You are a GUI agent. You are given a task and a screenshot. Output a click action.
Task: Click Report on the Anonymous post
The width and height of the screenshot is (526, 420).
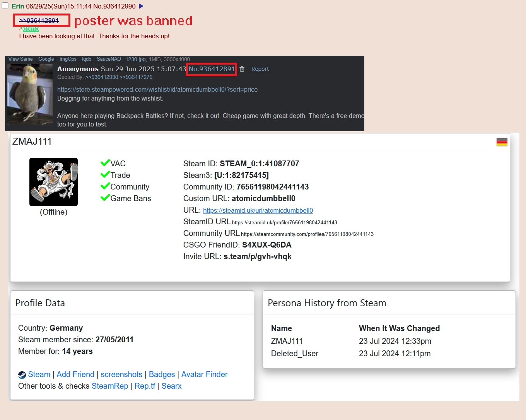[260, 69]
